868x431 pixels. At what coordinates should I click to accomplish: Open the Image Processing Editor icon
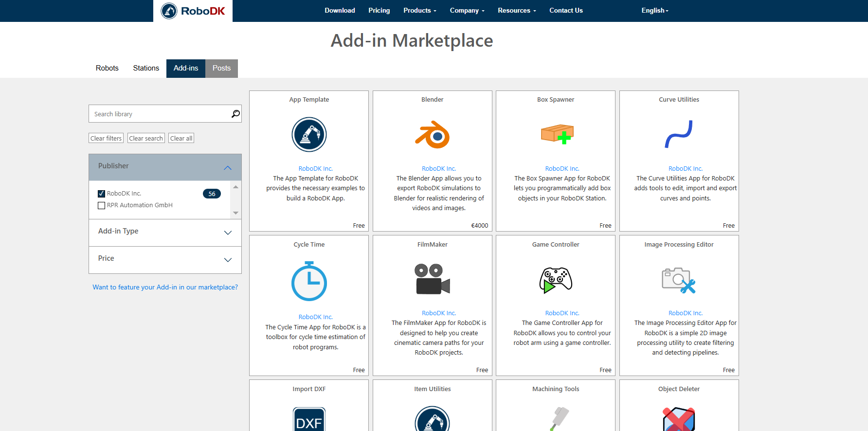click(x=679, y=280)
